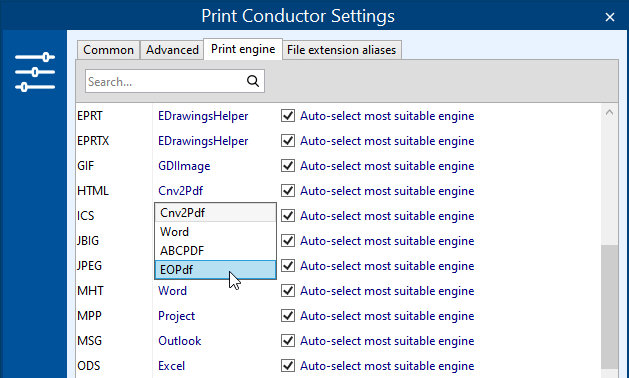Screen dimensions: 629x378
Task: Select the GIF file type label
Action: click(x=85, y=166)
